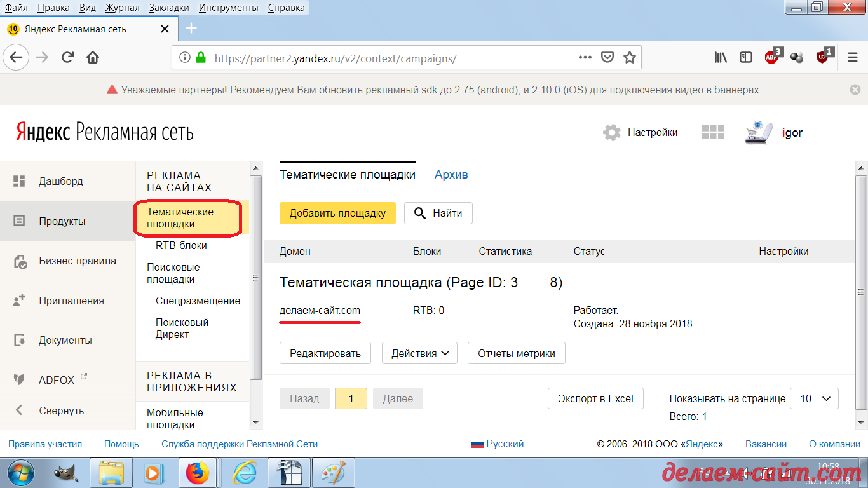The height and width of the screenshot is (488, 868).
Task: Click the browser Back arrow button
Action: point(16,57)
